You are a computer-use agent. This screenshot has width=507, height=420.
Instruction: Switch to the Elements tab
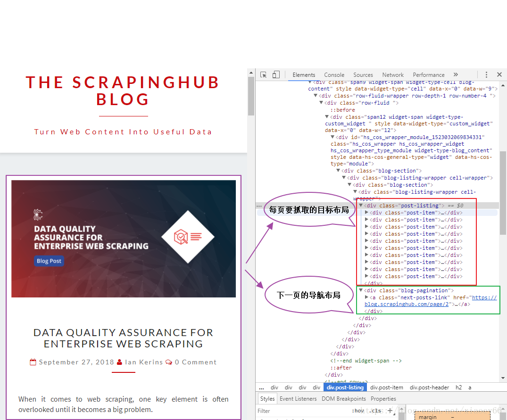(304, 74)
